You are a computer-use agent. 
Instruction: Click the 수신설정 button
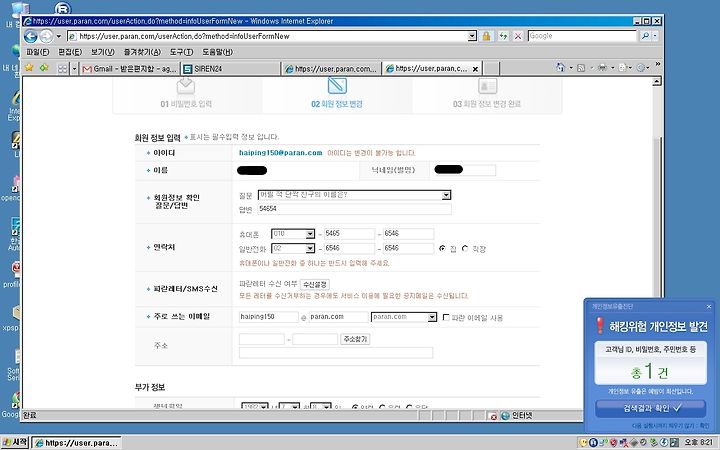[315, 285]
